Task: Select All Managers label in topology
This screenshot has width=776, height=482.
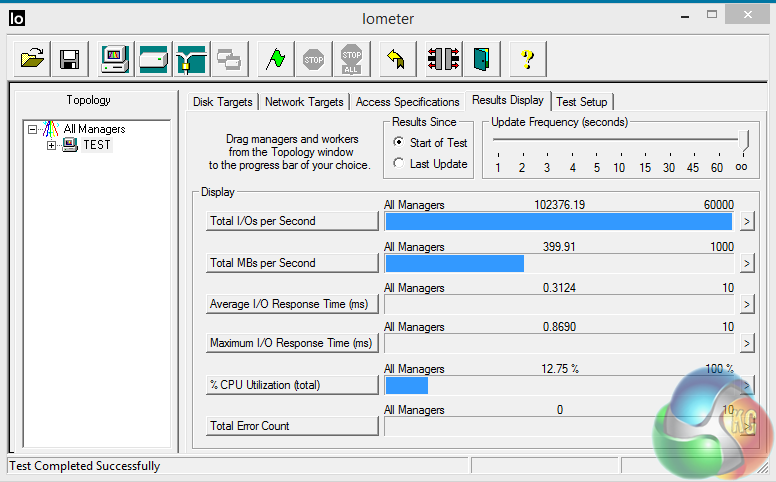Action: [x=95, y=129]
